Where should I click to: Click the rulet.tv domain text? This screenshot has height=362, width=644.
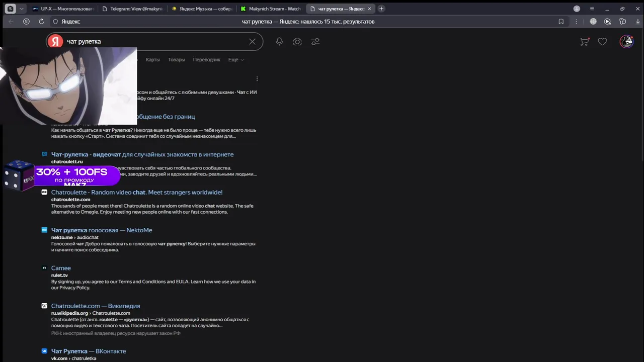[59, 275]
